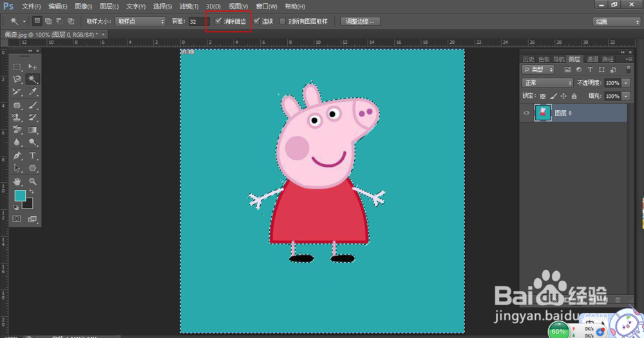The height and width of the screenshot is (338, 644).
Task: Select the Brush tool in toolbox
Action: [32, 105]
